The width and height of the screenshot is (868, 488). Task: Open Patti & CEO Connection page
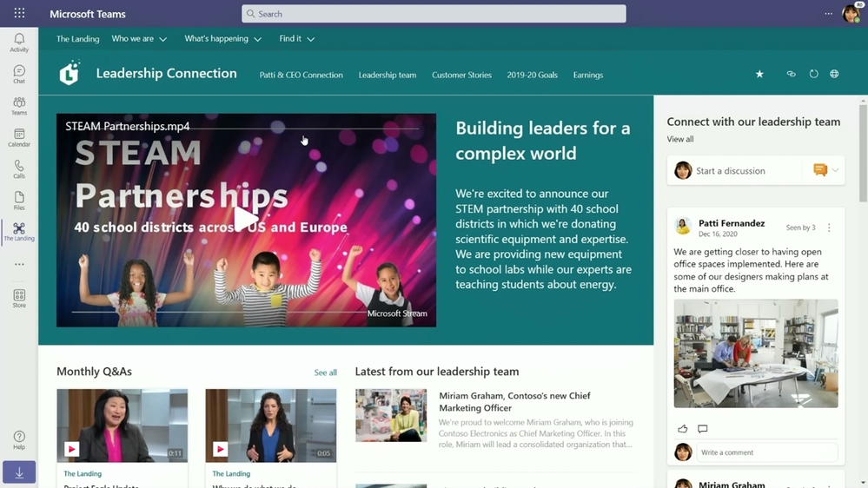[301, 75]
